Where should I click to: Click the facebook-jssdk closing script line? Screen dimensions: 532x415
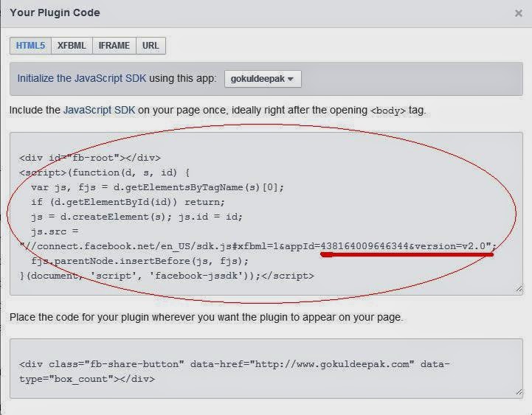(x=167, y=276)
